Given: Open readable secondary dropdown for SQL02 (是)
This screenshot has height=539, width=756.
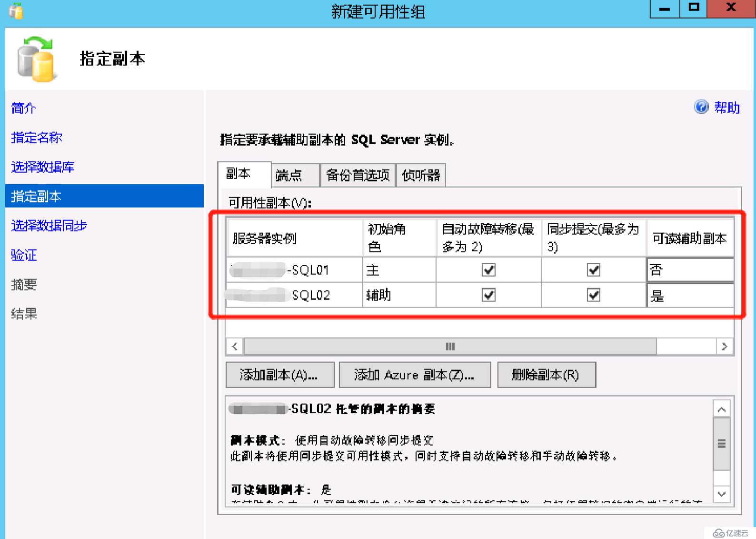Looking at the screenshot, I should 690,295.
